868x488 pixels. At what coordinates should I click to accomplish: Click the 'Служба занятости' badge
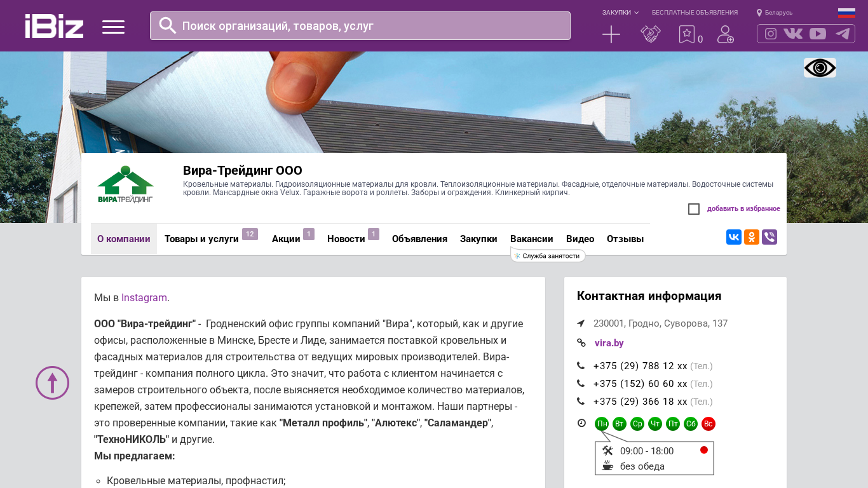point(548,255)
